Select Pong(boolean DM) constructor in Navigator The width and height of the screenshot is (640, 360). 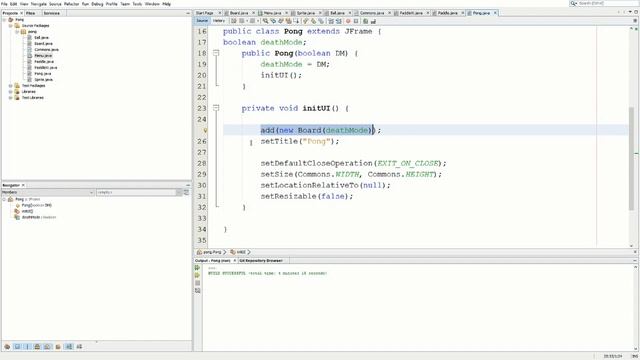coord(36,205)
